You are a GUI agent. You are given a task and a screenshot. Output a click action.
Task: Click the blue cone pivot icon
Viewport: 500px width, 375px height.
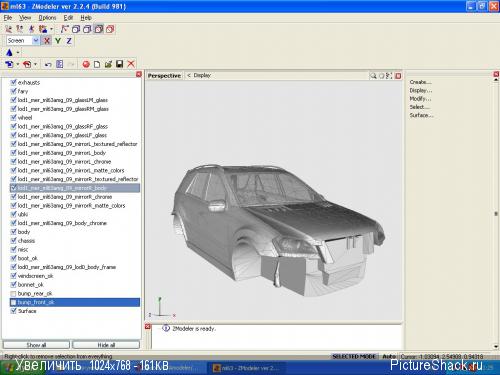point(9,52)
